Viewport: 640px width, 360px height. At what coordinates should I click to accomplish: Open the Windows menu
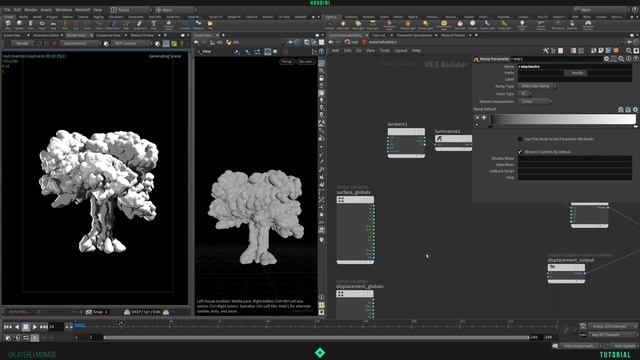(x=63, y=9)
